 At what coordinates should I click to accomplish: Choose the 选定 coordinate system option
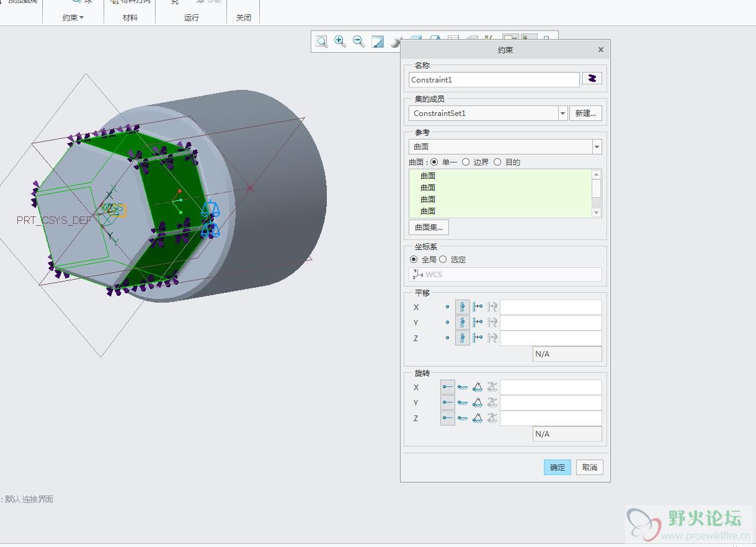click(443, 259)
